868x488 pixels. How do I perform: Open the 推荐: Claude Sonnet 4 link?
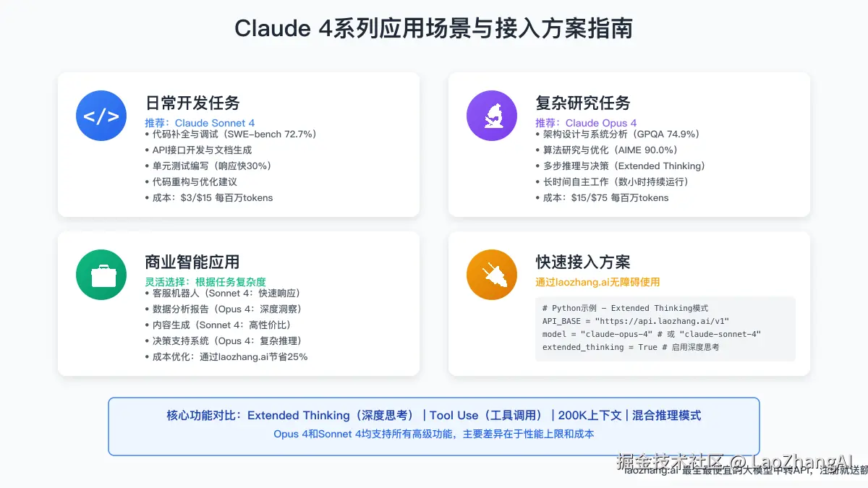tap(200, 123)
